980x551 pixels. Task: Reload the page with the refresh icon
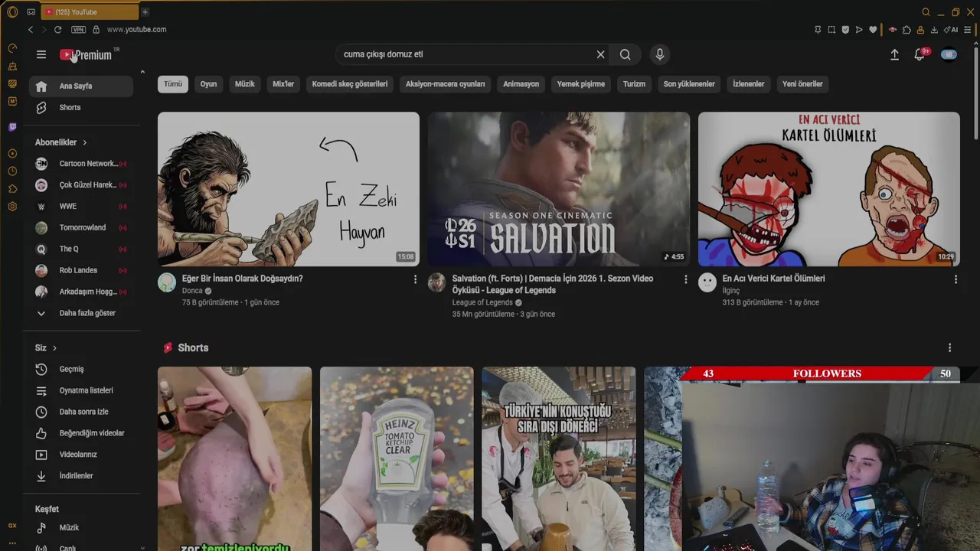pos(57,29)
